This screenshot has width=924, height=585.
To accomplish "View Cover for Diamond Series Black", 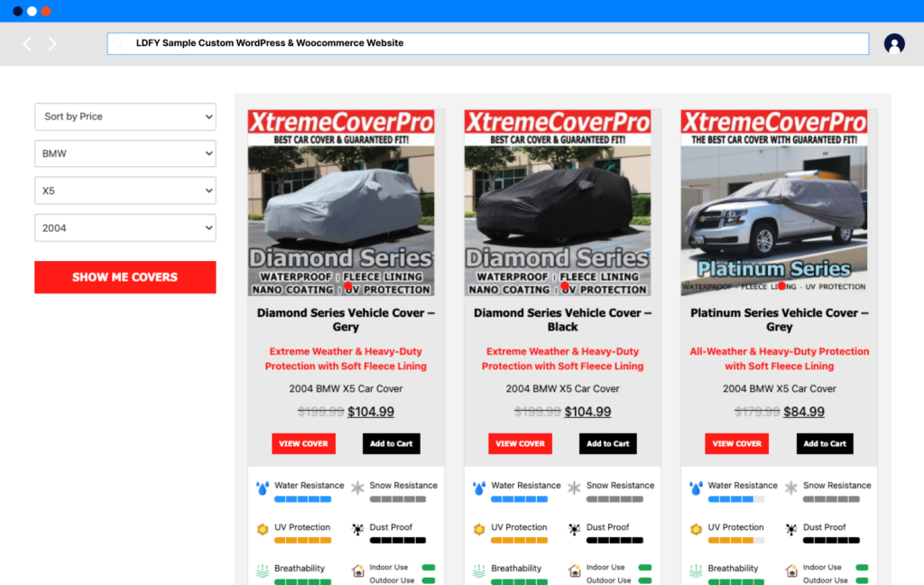I will [x=521, y=443].
